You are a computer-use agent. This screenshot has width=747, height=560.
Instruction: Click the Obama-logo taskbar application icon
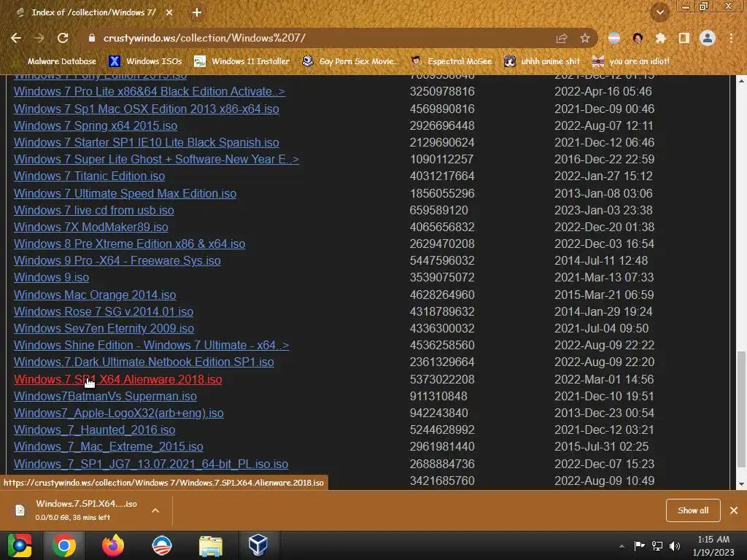pos(161,545)
